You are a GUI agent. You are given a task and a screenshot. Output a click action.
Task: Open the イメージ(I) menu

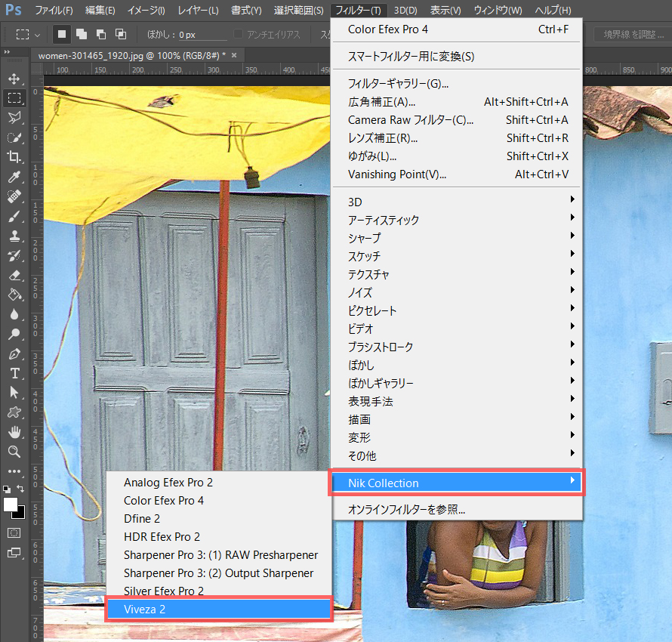coord(146,10)
